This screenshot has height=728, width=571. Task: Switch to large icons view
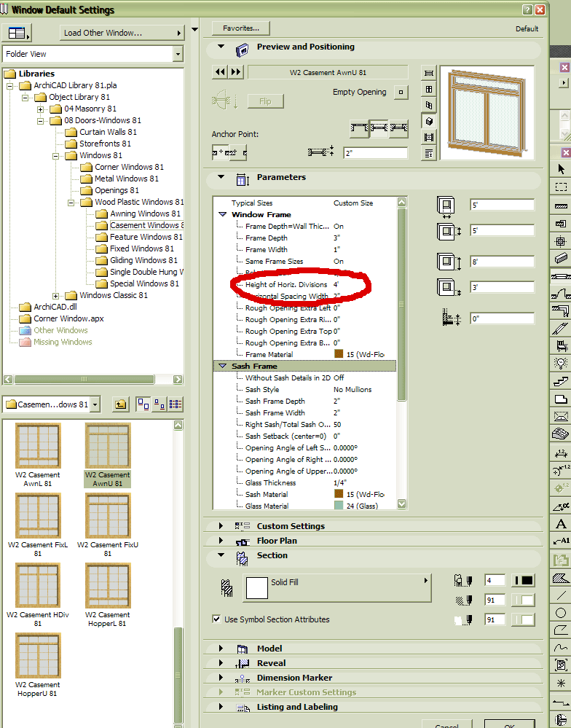pos(143,404)
